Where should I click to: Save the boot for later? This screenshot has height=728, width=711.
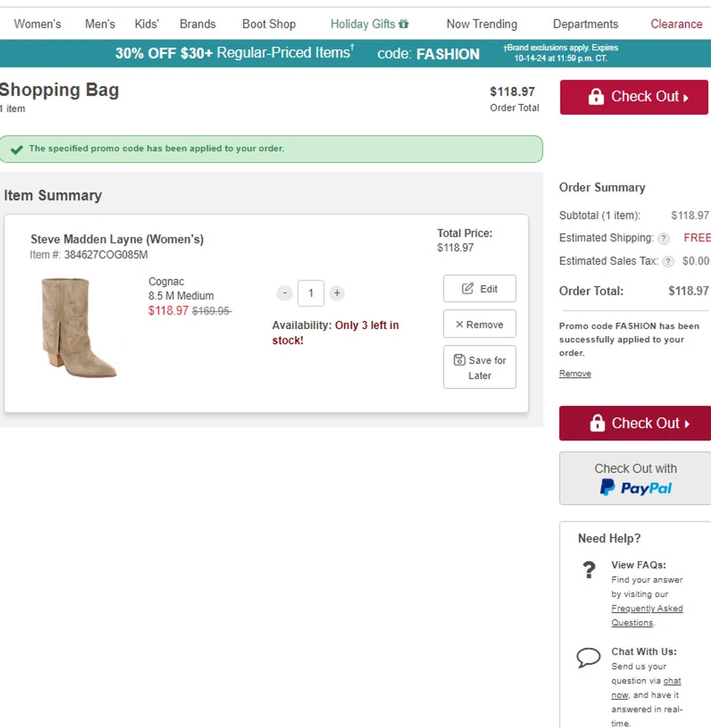coord(479,368)
